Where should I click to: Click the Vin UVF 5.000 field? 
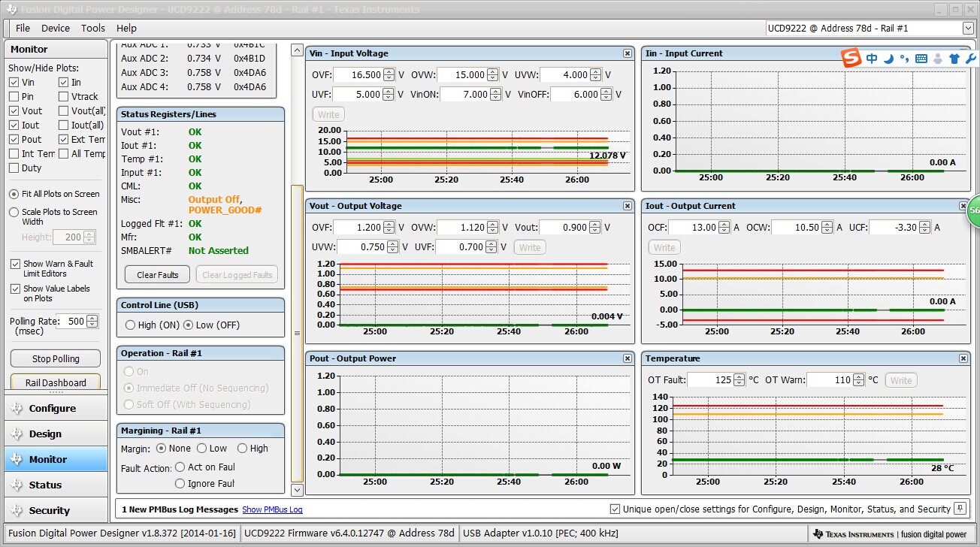pos(358,95)
